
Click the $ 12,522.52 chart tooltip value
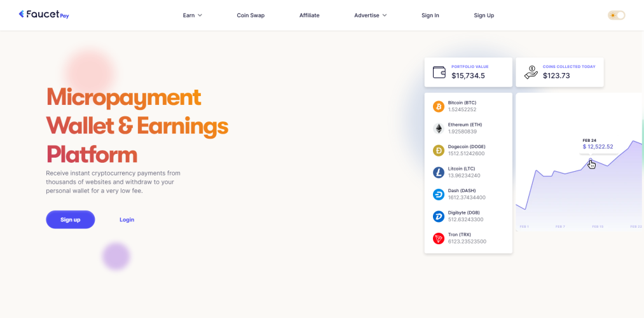pos(598,147)
